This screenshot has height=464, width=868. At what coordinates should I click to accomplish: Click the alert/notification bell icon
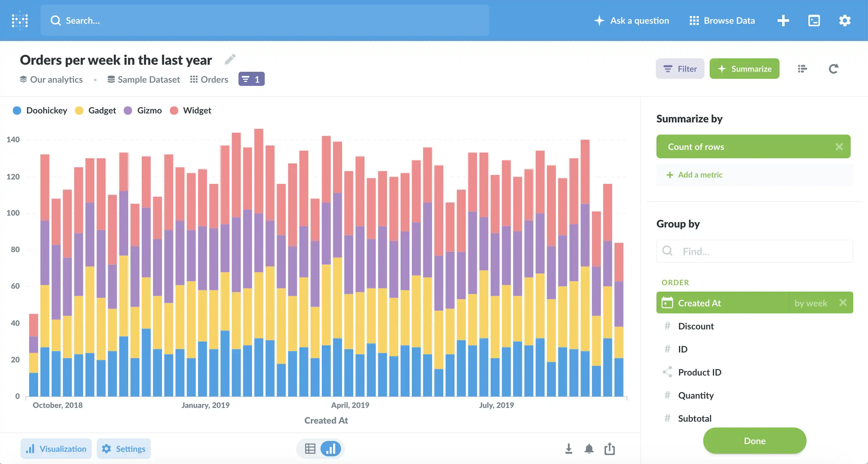point(589,448)
